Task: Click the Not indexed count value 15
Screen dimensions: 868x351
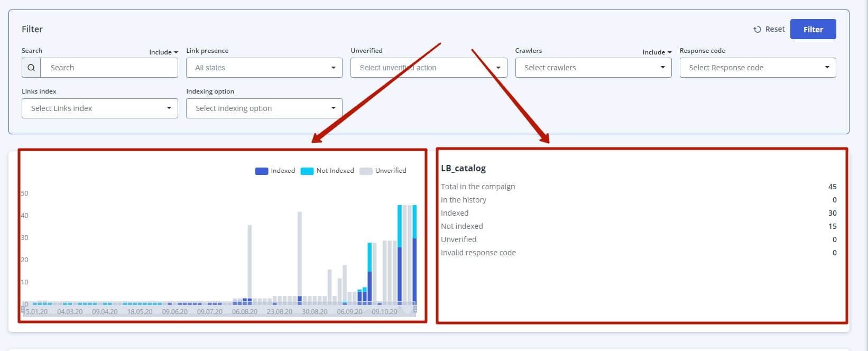Action: [x=833, y=226]
